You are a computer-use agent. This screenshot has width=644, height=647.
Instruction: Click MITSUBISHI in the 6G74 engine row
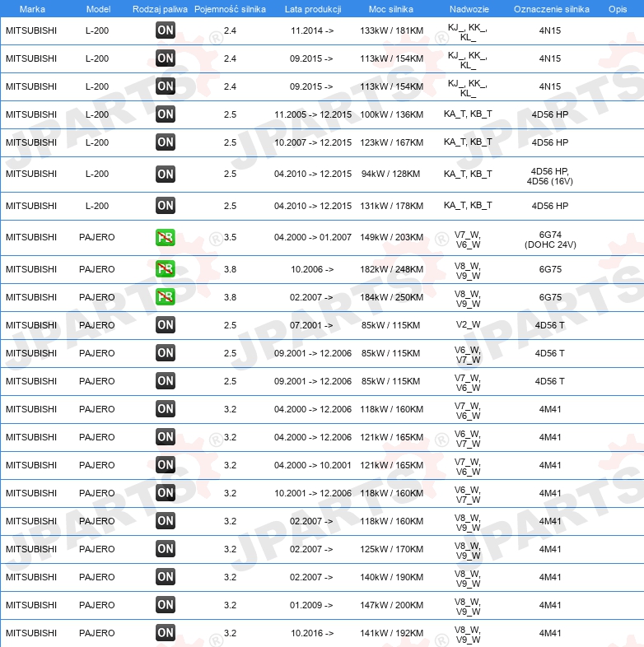point(31,238)
